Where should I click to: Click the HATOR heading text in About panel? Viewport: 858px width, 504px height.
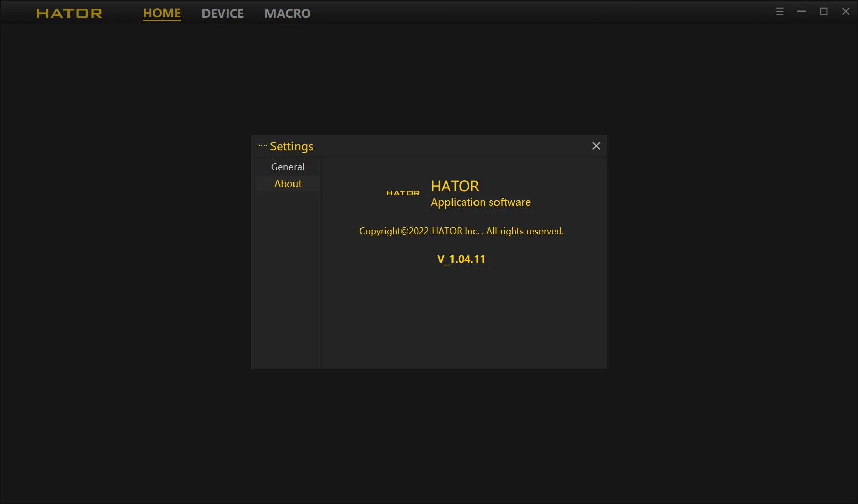pyautogui.click(x=455, y=186)
